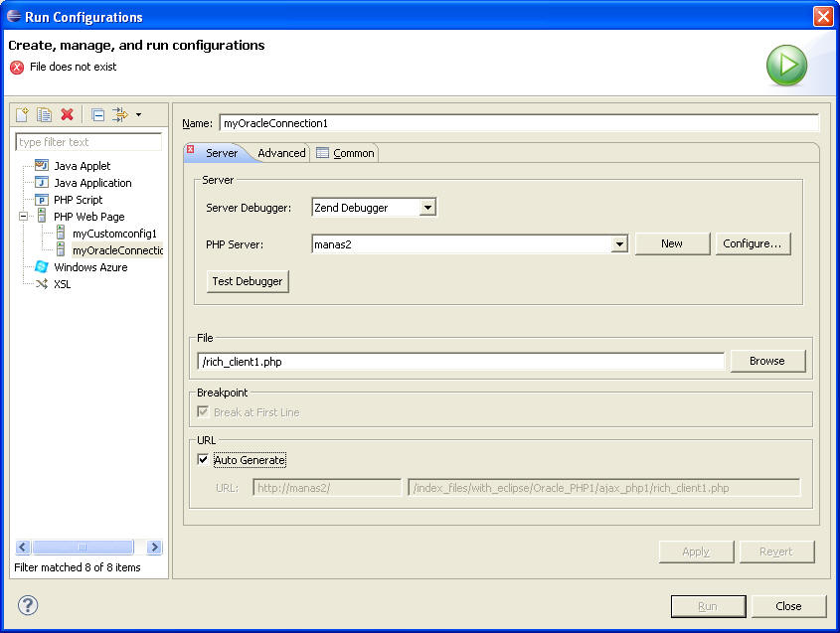Click the type filter text field
This screenshot has width=840, height=633.
(x=88, y=142)
